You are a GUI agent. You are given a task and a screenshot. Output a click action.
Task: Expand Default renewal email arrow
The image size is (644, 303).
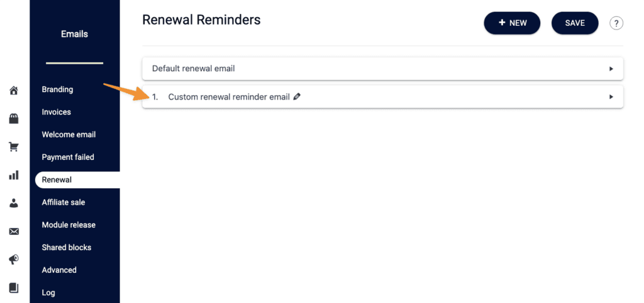click(x=611, y=69)
